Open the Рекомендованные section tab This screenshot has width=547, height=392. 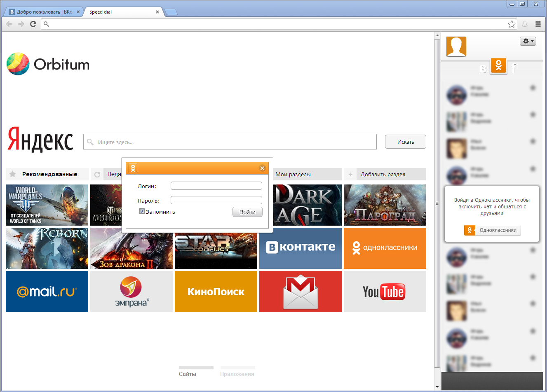[47, 174]
